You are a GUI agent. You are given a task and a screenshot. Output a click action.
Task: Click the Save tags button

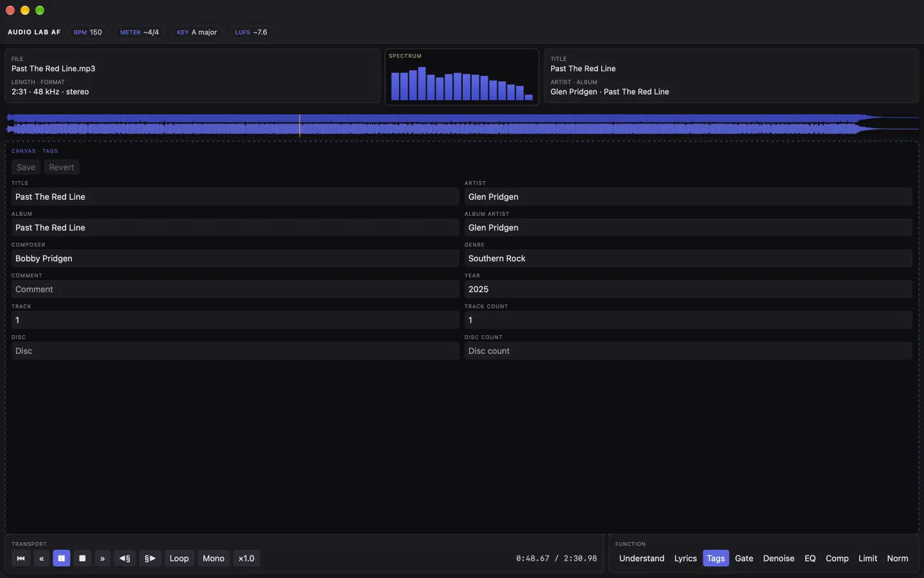(x=26, y=168)
